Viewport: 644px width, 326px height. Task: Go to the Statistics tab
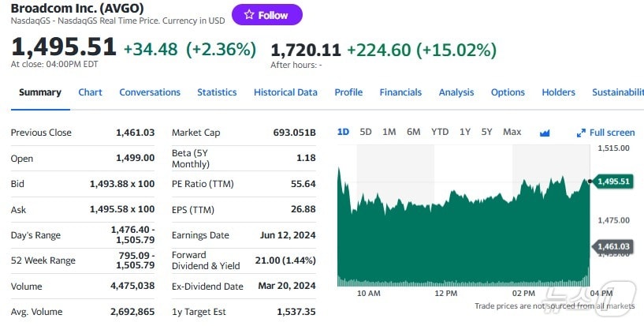pos(217,92)
